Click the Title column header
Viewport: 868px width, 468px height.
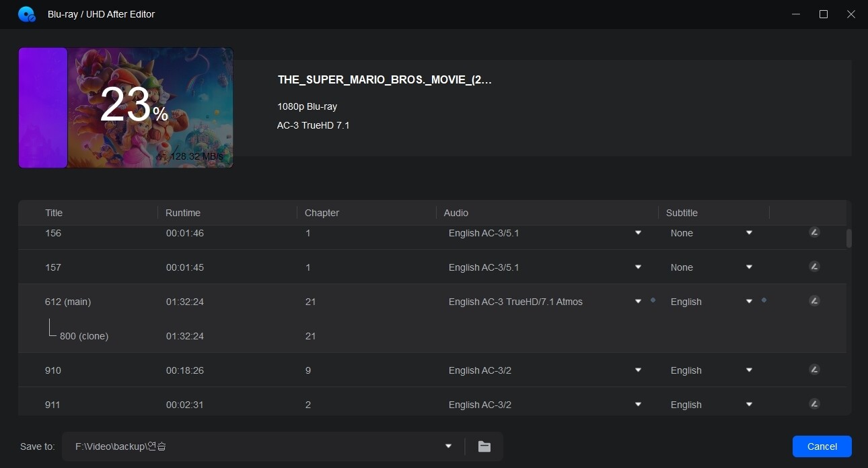click(x=54, y=213)
